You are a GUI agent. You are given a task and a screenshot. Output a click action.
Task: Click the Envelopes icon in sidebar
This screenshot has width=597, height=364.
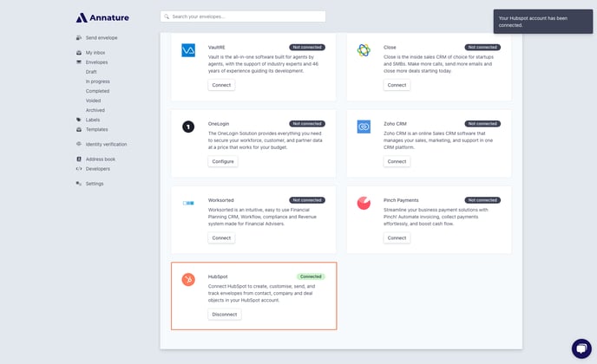click(x=79, y=62)
